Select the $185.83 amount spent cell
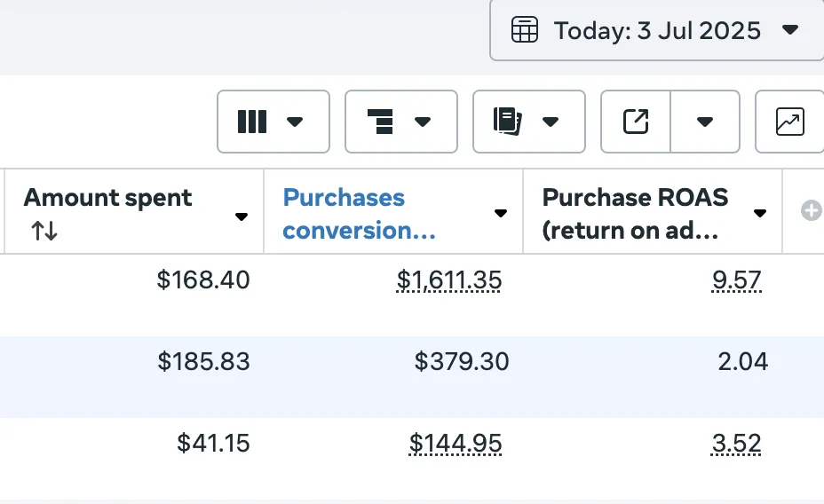This screenshot has height=504, width=824. point(203,362)
